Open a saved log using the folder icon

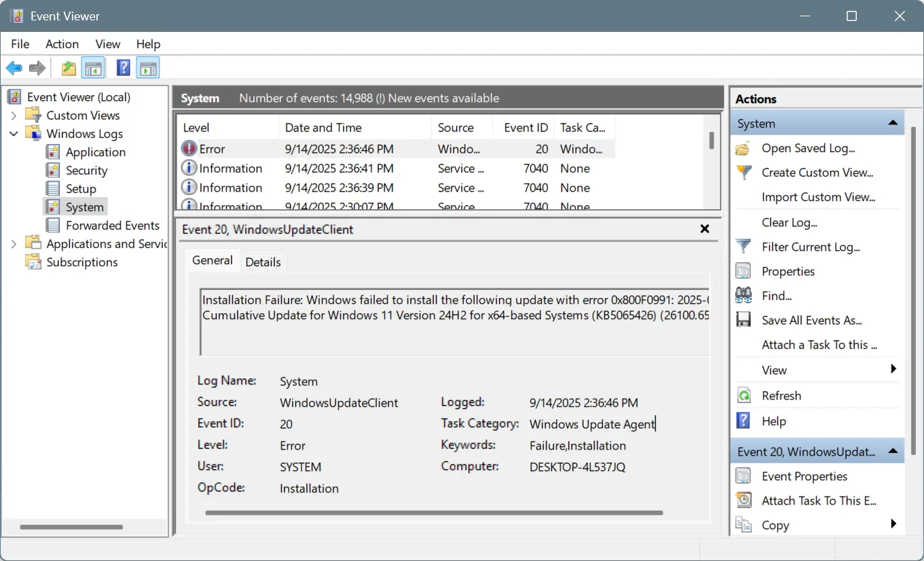point(743,148)
